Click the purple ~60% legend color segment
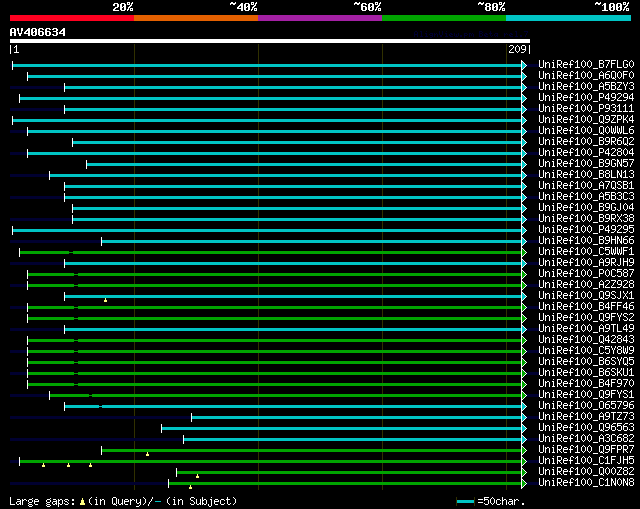640x509 pixels. pos(320,18)
